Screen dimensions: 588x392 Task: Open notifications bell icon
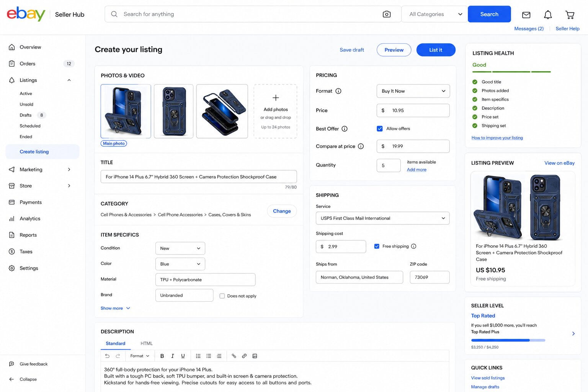tap(548, 15)
